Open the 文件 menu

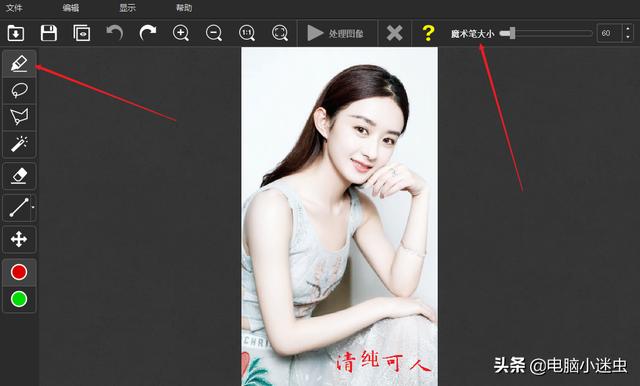[14, 8]
